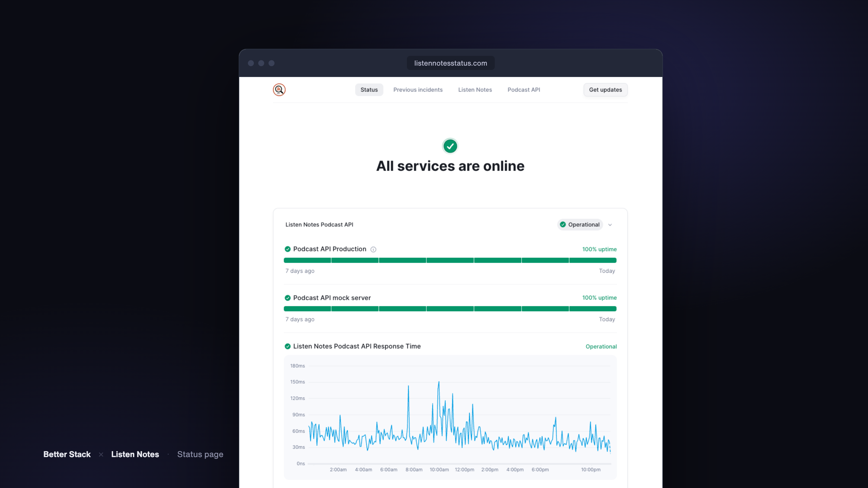Viewport: 868px width, 488px height.
Task: Click info icon next to Podcast API Production
Action: [x=373, y=249]
